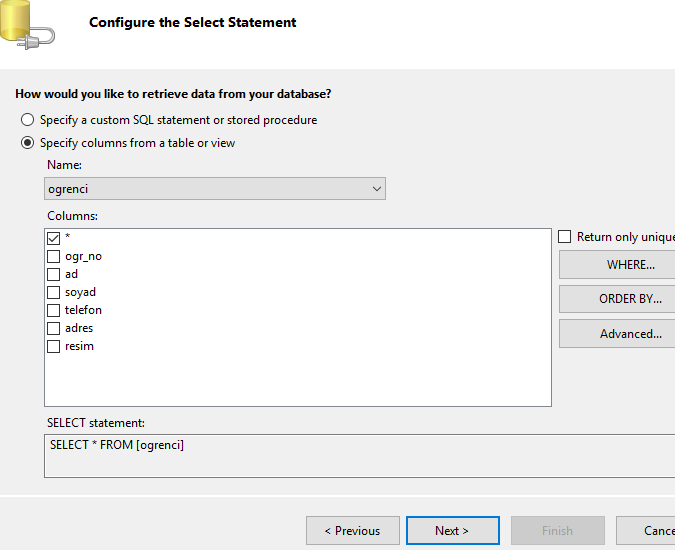Check the adres column checkbox
The image size is (675, 550).
pyautogui.click(x=53, y=328)
